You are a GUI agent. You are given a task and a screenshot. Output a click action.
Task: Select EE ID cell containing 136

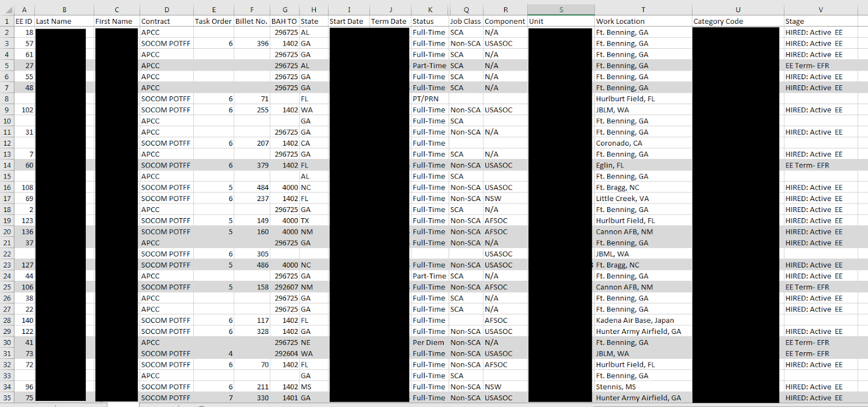tap(24, 232)
